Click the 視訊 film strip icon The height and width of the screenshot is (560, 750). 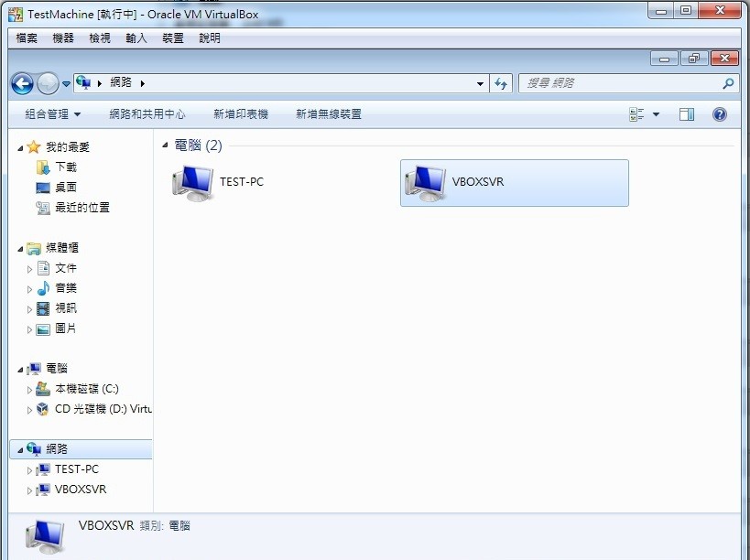click(x=43, y=308)
